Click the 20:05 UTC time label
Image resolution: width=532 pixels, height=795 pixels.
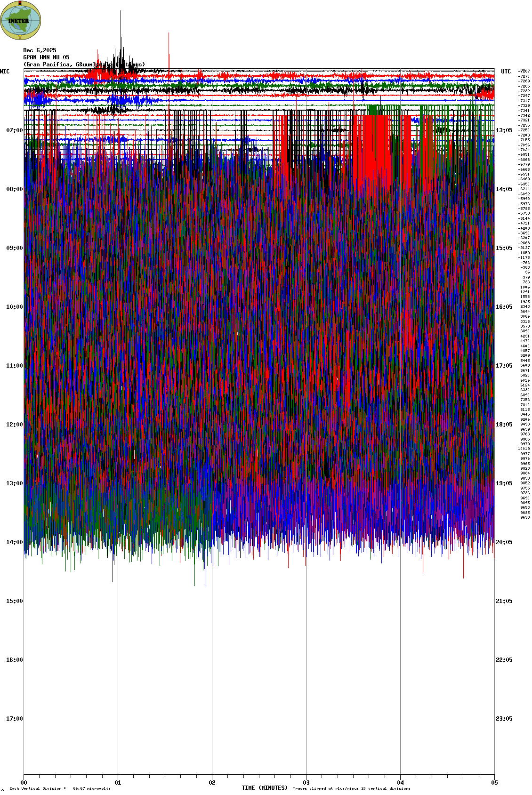point(504,542)
